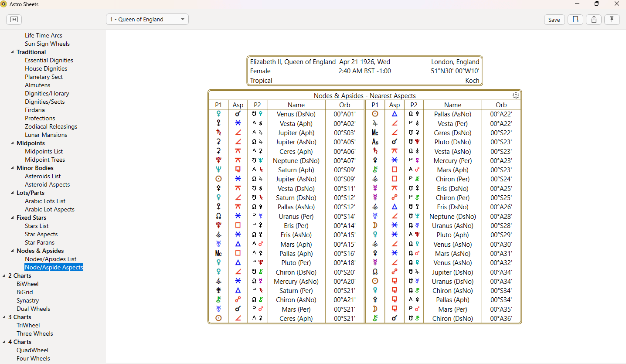Screen dimensions: 626x364
Task: Click the Jupiter glyph in Vesta (Per) row
Action: [x=375, y=123]
